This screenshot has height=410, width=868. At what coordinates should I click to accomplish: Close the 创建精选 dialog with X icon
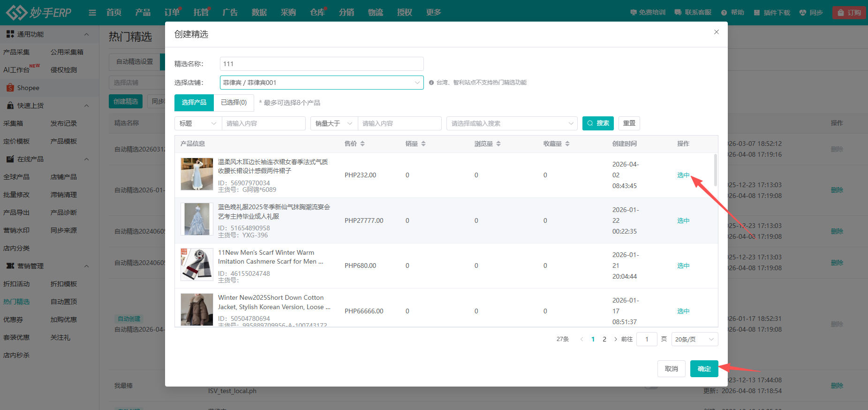[x=716, y=32]
